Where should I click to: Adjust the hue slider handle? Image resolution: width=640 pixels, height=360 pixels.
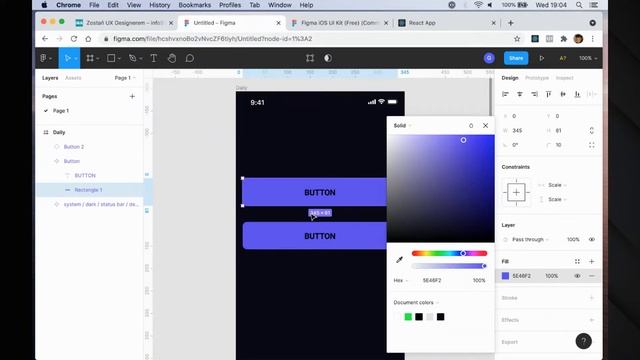point(463,253)
